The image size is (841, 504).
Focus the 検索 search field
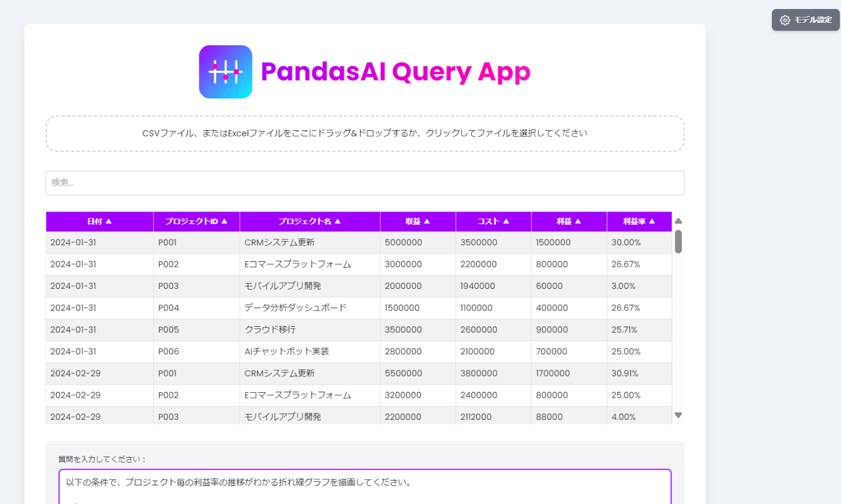pyautogui.click(x=365, y=183)
